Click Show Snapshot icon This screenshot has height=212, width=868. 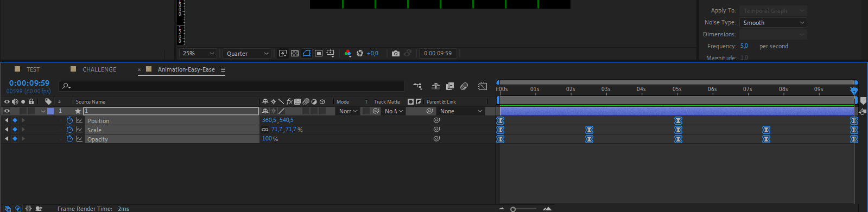pos(408,53)
